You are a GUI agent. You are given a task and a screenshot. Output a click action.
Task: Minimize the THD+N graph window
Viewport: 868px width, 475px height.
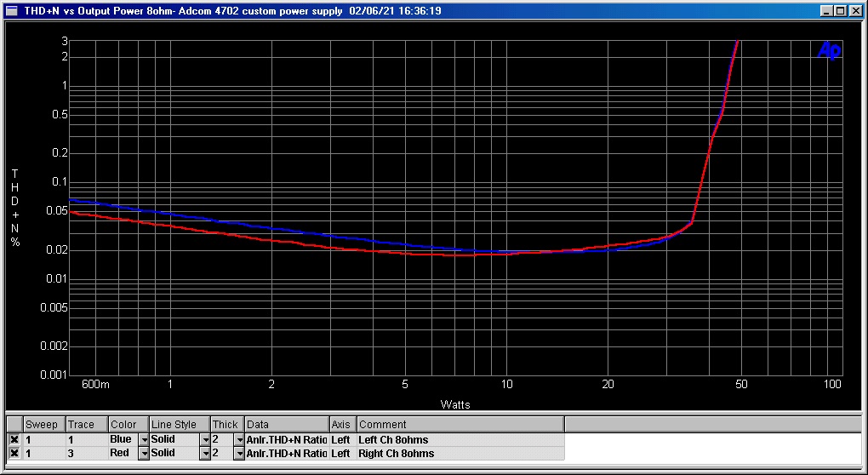click(827, 10)
